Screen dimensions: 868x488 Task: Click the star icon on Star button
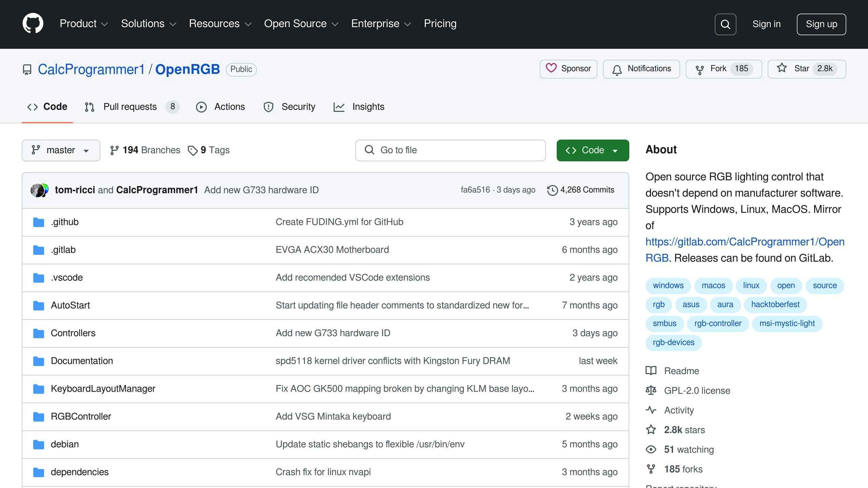[782, 68]
